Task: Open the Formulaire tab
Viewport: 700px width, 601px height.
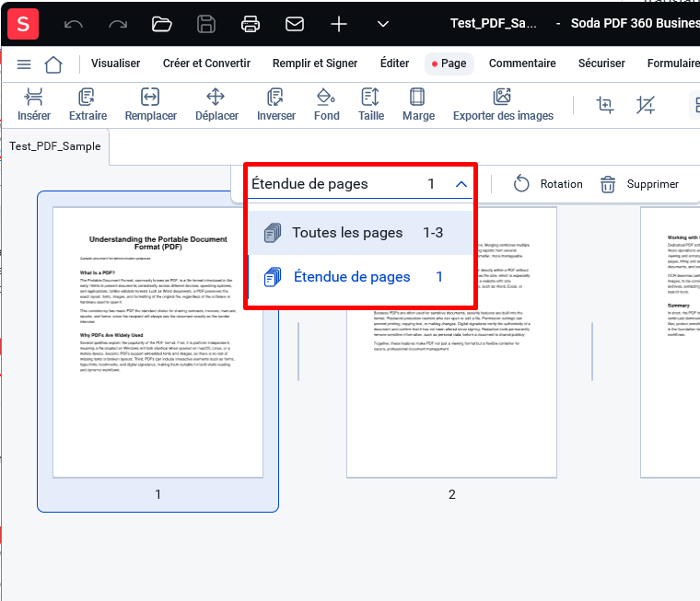Action: (673, 64)
